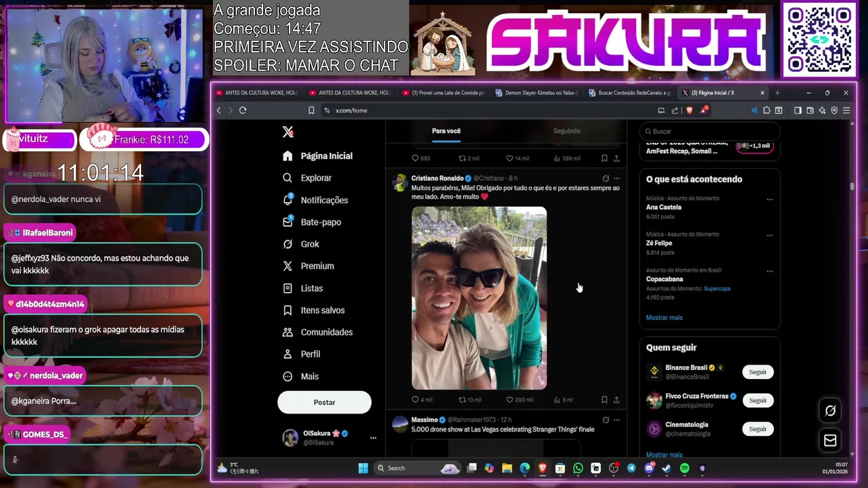Go back using the browser back arrow
This screenshot has height=488, width=868.
[x=218, y=110]
